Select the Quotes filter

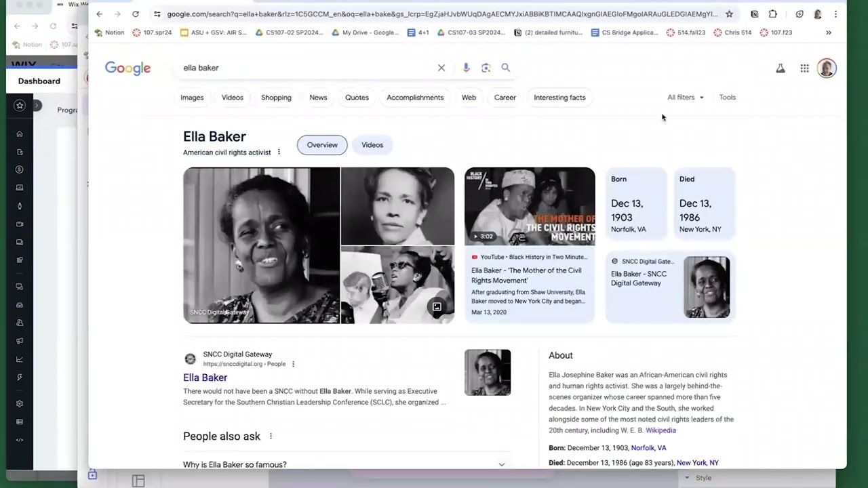click(x=357, y=98)
